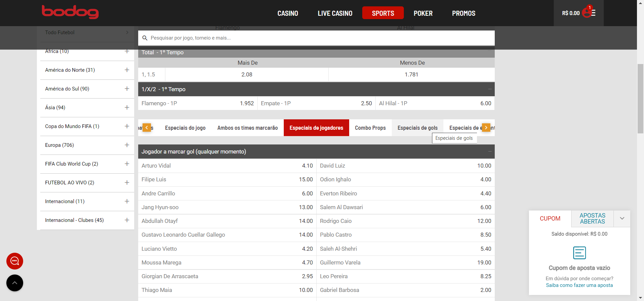Viewport: 644px width, 301px height.
Task: Expand Internacional (11) category
Action: pos(127,201)
